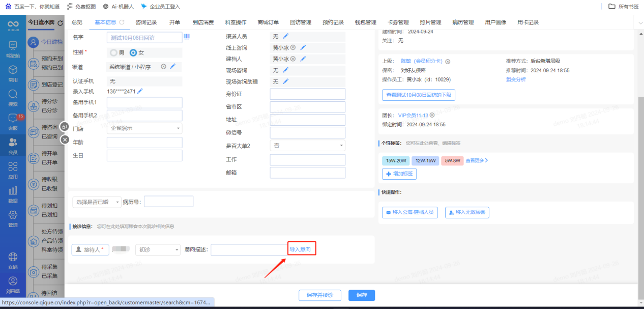The image size is (644, 309).
Task: Select the 男 gender radio button
Action: pos(113,52)
